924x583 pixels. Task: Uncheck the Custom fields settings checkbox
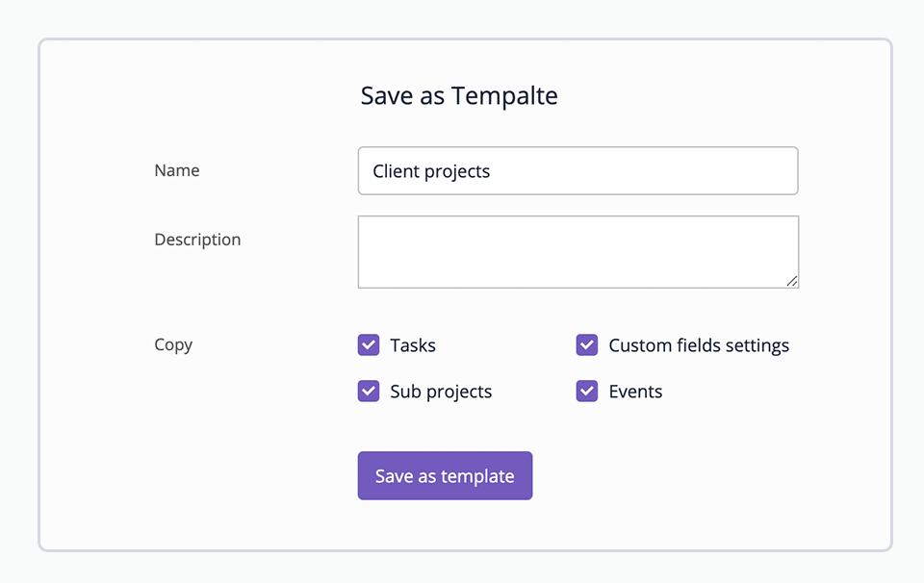(587, 345)
